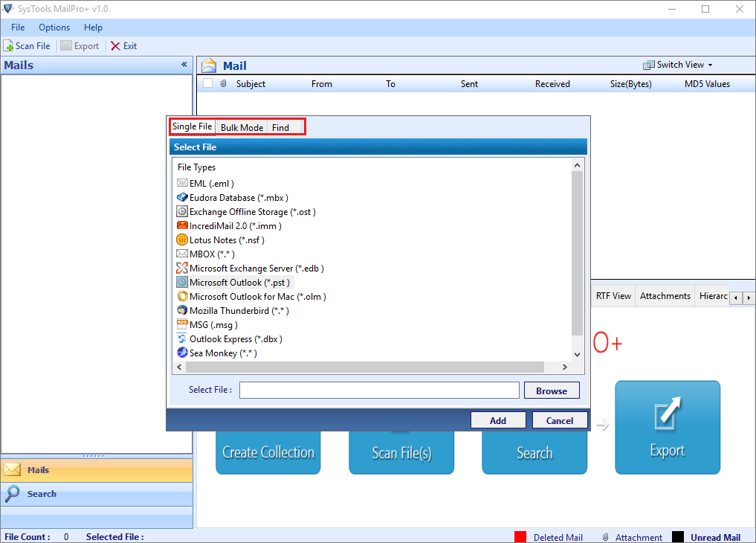Switch to the Attachments tab
This screenshot has height=543, width=756.
[x=665, y=296]
